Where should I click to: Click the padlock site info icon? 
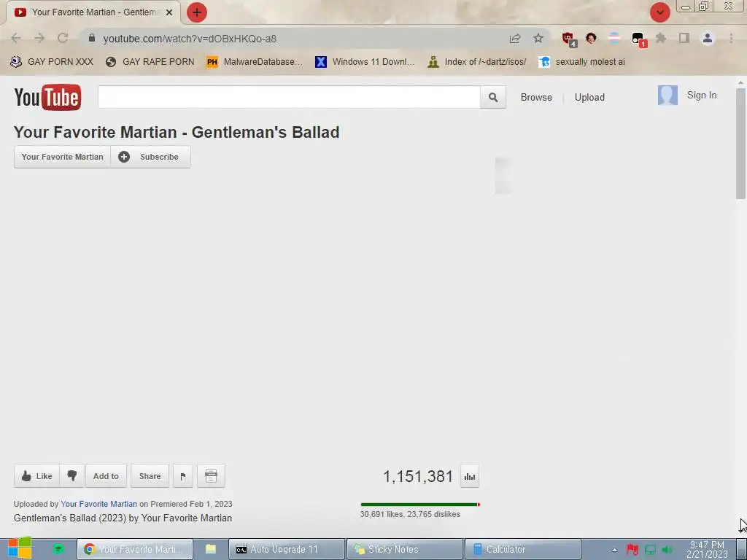tap(92, 38)
